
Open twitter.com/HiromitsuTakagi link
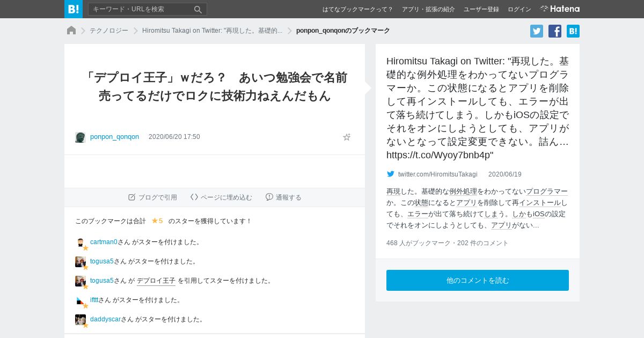tap(438, 174)
